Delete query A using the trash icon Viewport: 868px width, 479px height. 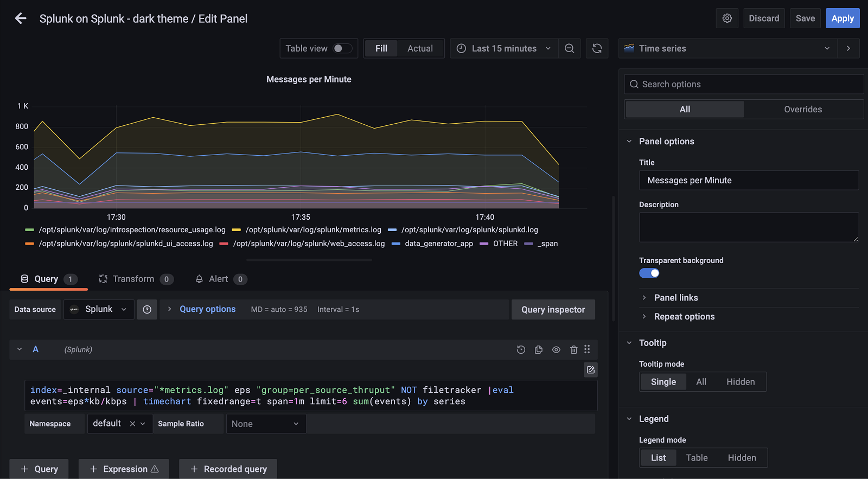[573, 350]
